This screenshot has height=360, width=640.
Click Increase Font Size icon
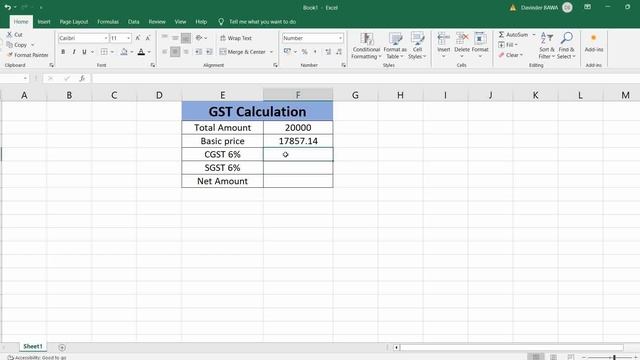click(x=138, y=38)
